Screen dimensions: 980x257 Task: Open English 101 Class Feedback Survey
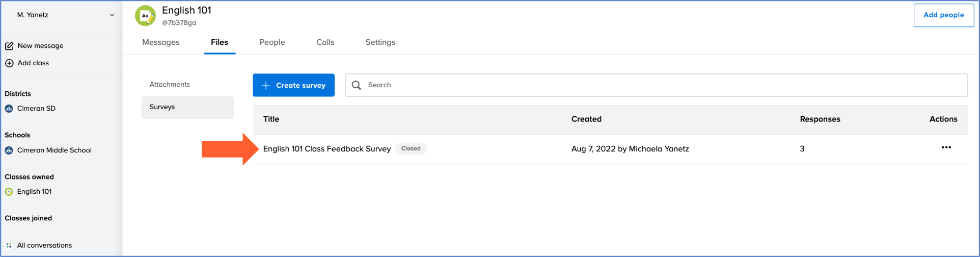[x=326, y=149]
